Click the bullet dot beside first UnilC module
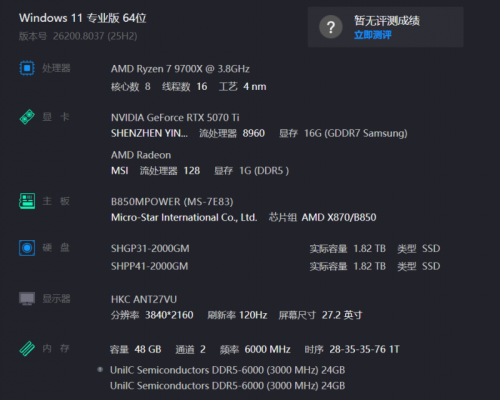 [100, 369]
